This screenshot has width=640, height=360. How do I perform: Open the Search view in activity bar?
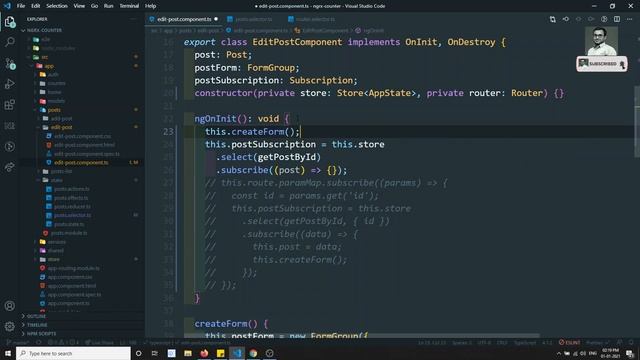click(x=10, y=42)
